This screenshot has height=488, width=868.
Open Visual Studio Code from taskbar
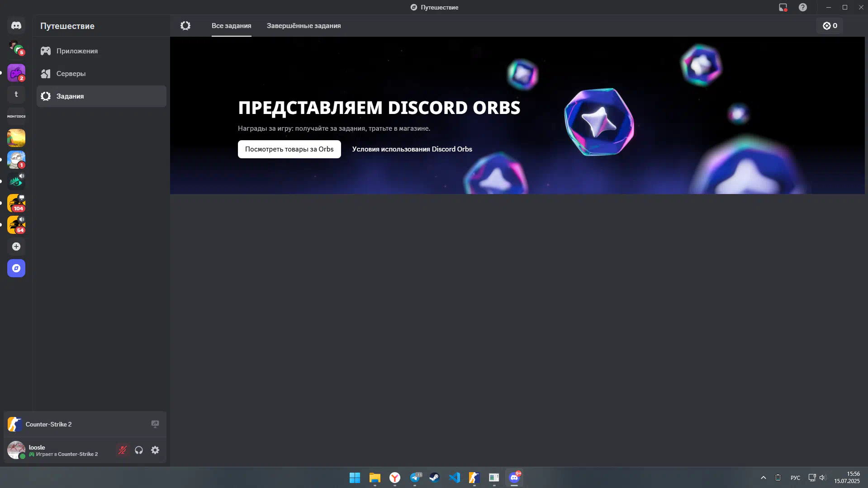[455, 478]
